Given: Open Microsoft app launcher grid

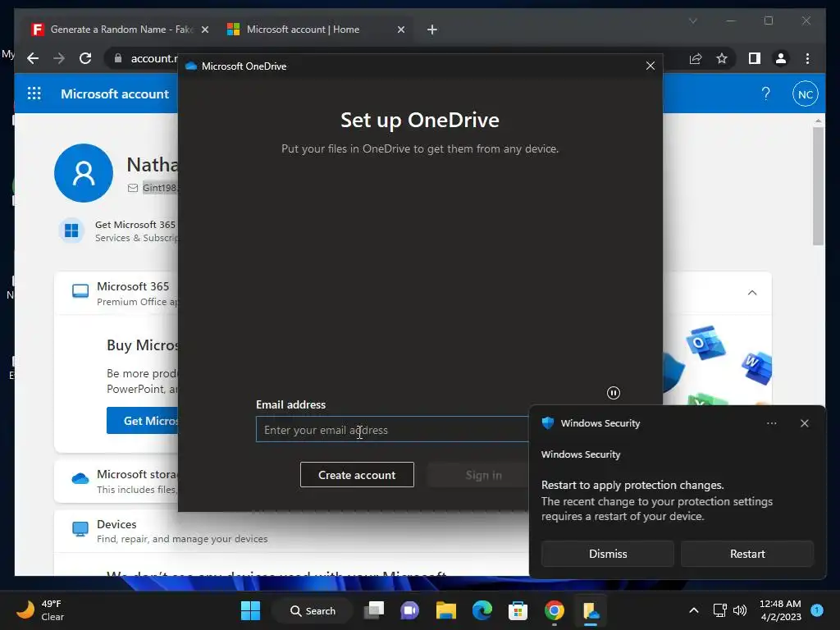Looking at the screenshot, I should (x=34, y=94).
